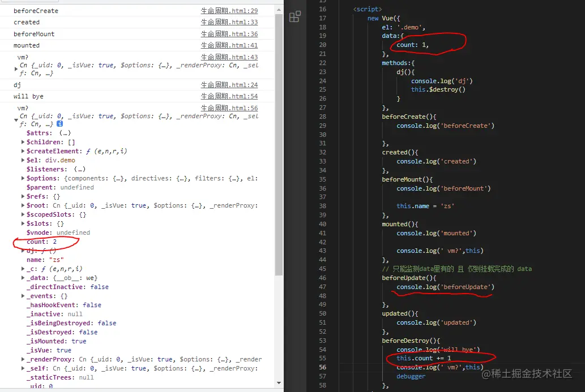Screen dimensions: 585x392
Task: Open source link 生命周期.html:36
Action: (229, 34)
